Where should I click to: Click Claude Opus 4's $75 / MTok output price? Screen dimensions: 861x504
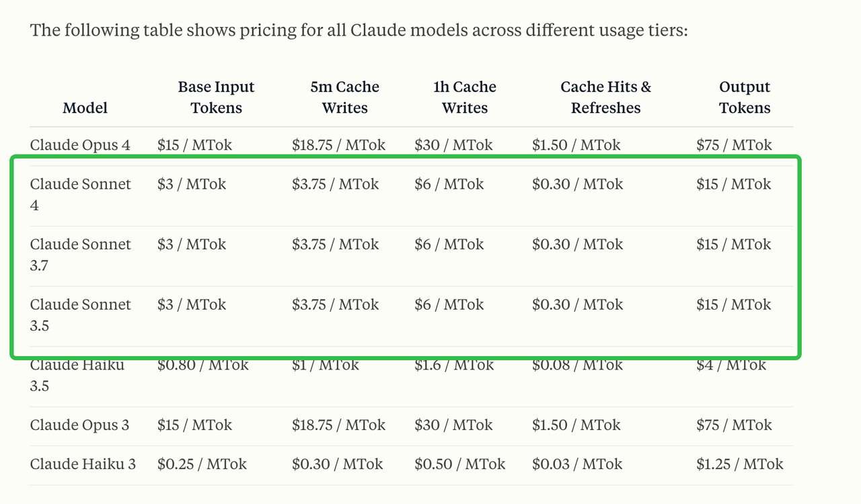pos(734,144)
